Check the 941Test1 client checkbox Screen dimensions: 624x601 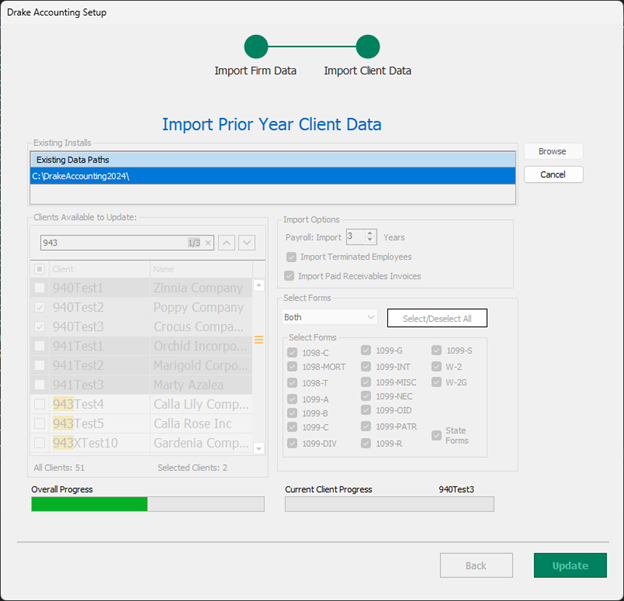tap(39, 346)
